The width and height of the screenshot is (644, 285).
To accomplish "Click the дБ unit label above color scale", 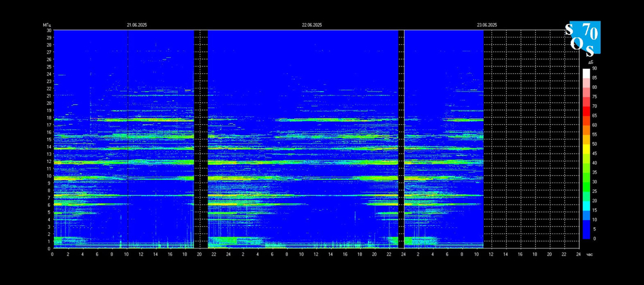I will point(590,62).
